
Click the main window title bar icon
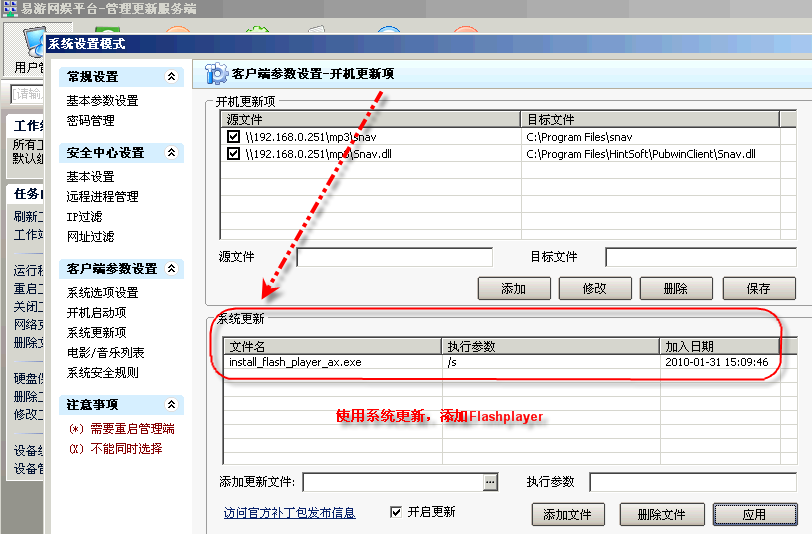(x=9, y=8)
